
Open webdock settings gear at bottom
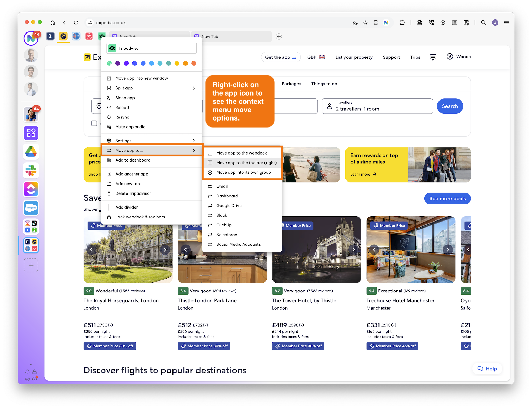coord(35,379)
